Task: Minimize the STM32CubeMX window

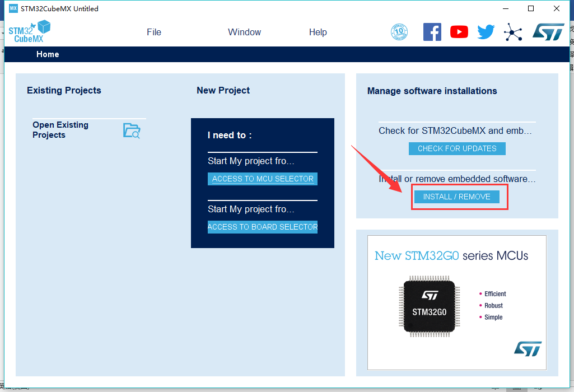Action: click(506, 8)
